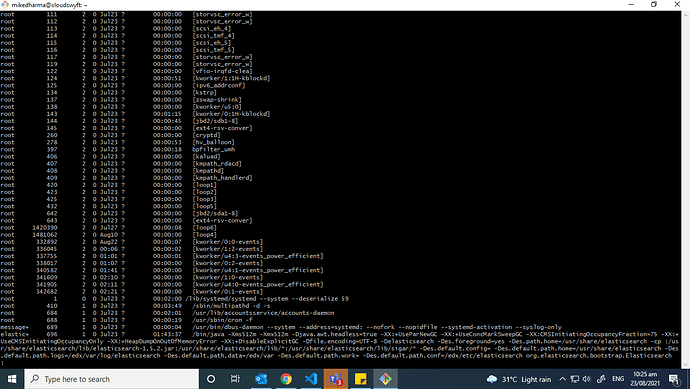Click PID 1481062 in the list
690x389 pixels.
click(x=44, y=235)
